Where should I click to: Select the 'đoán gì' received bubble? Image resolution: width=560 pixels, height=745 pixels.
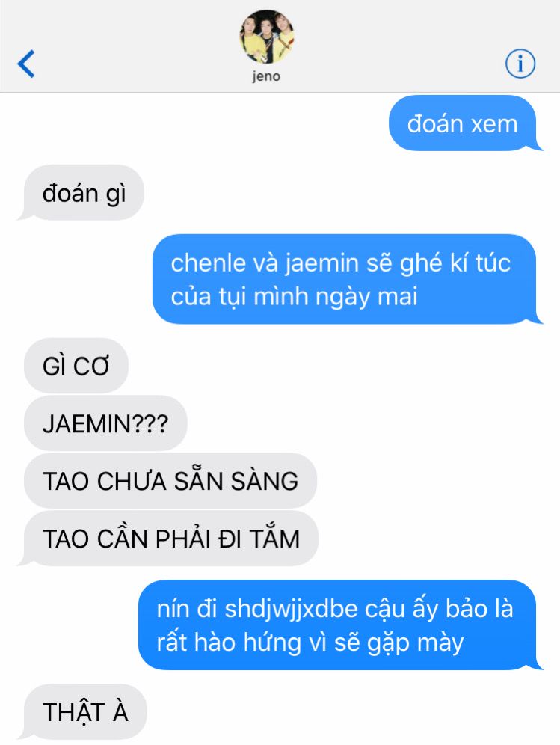tap(81, 192)
